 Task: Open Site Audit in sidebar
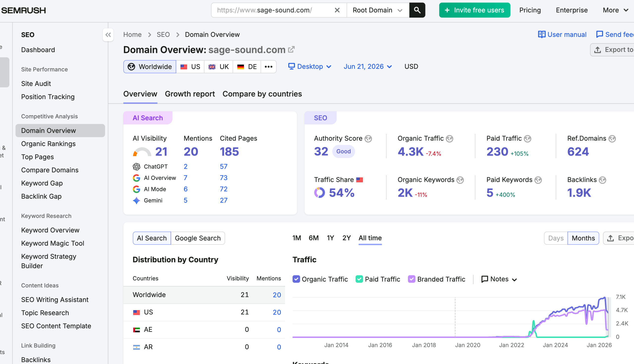tap(36, 83)
